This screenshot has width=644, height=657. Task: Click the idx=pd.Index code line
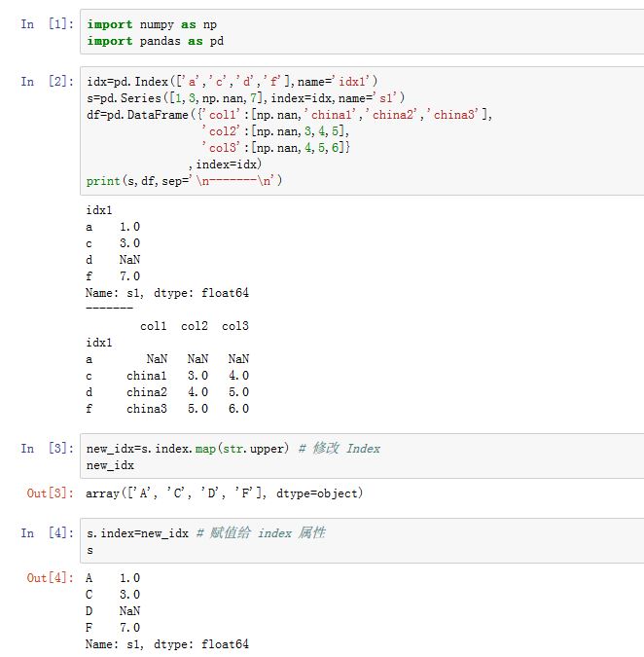[x=232, y=81]
